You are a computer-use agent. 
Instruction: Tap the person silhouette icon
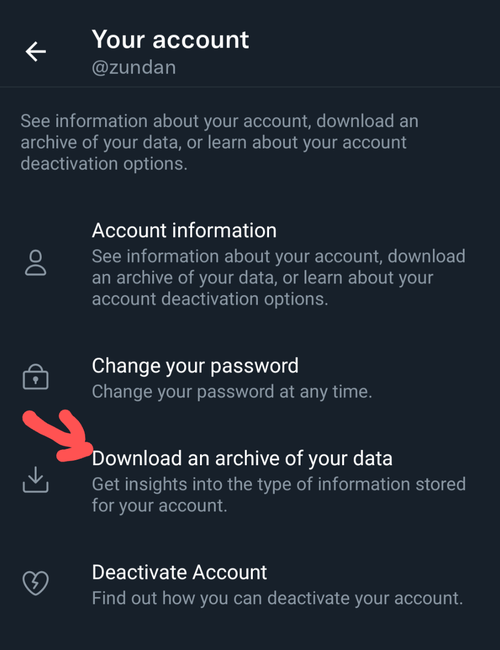[36, 263]
